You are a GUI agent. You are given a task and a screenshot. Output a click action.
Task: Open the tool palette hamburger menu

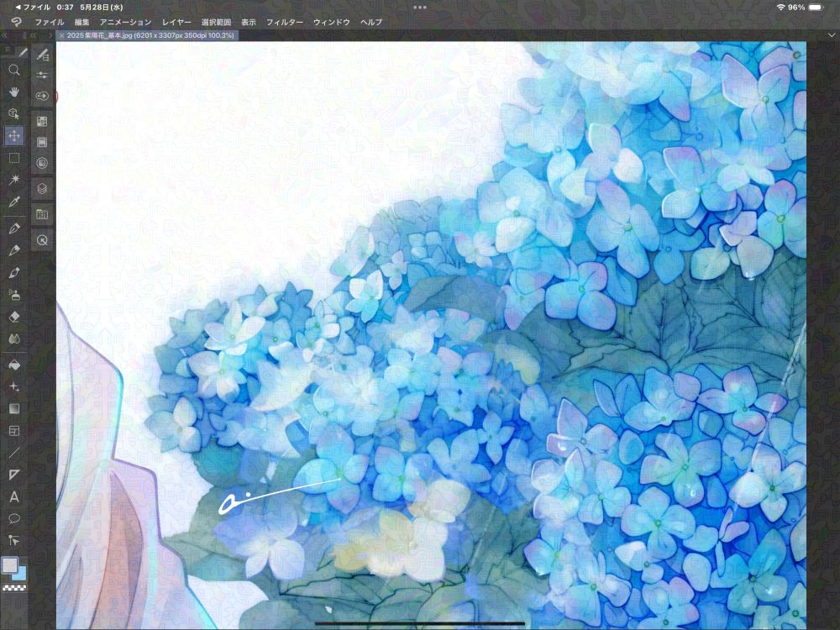coord(7,50)
